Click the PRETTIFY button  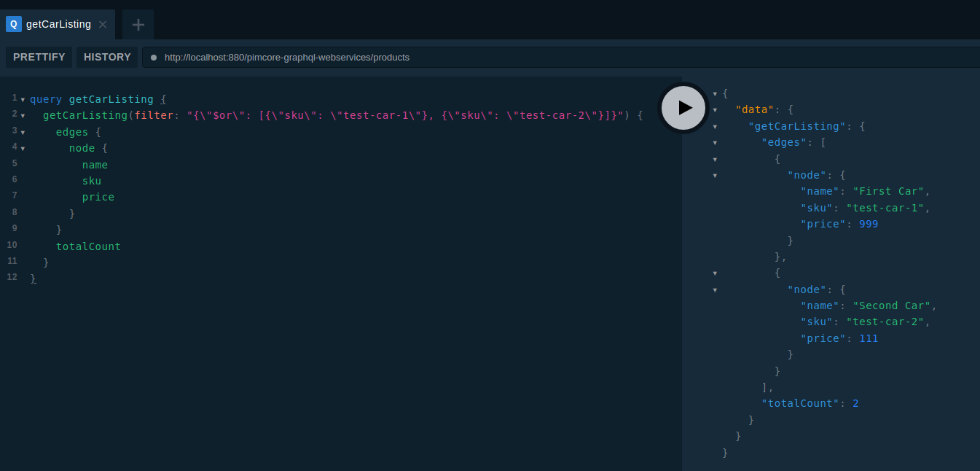[39, 57]
